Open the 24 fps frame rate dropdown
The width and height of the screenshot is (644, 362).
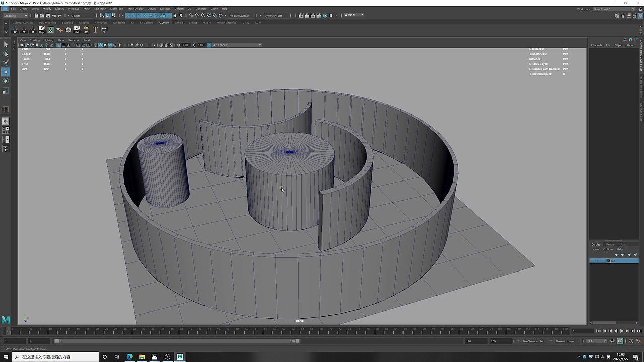[x=597, y=341]
